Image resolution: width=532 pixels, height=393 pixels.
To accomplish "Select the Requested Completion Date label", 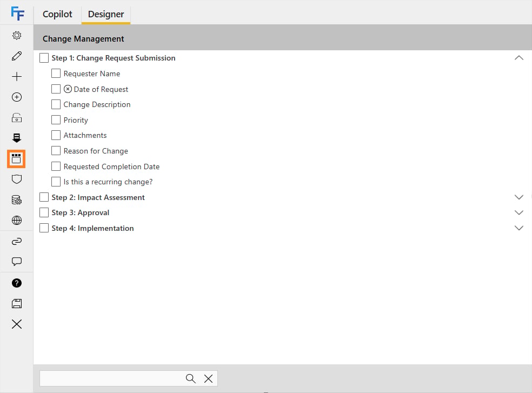I will coord(111,166).
